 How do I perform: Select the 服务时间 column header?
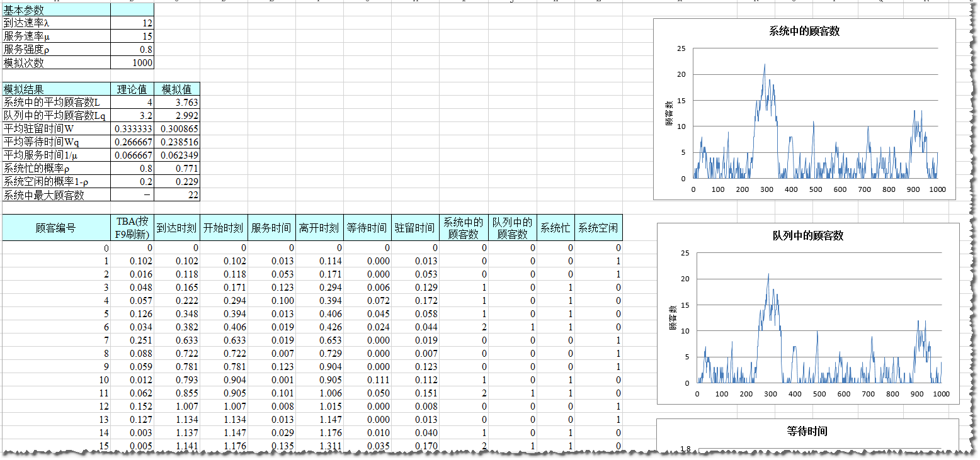coord(271,228)
